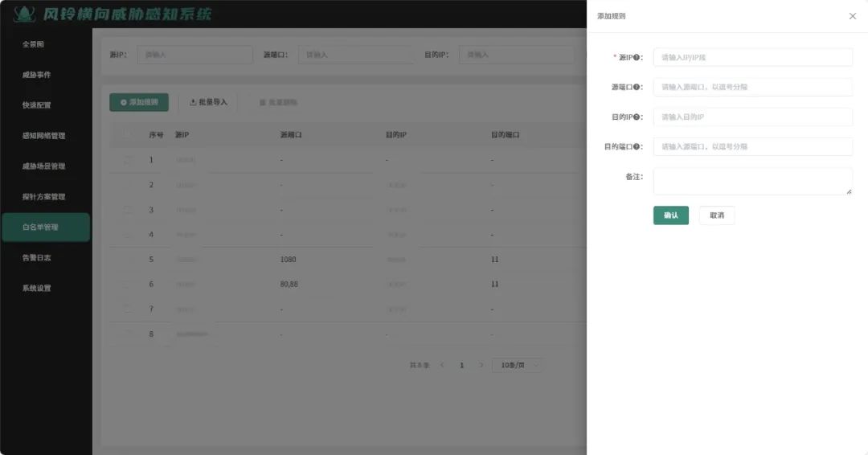Viewport: 868px width, 455px height.
Task: Tick the checkbox in table row 7
Action: [x=127, y=309]
